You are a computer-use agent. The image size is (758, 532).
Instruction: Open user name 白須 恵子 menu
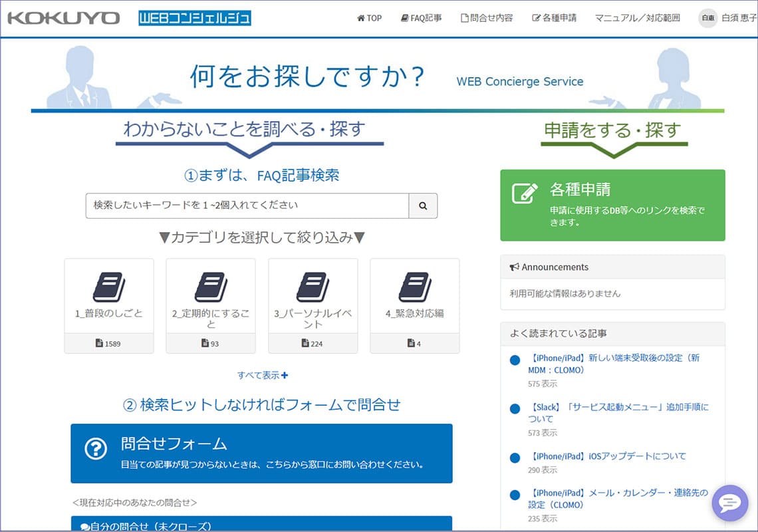(x=739, y=19)
